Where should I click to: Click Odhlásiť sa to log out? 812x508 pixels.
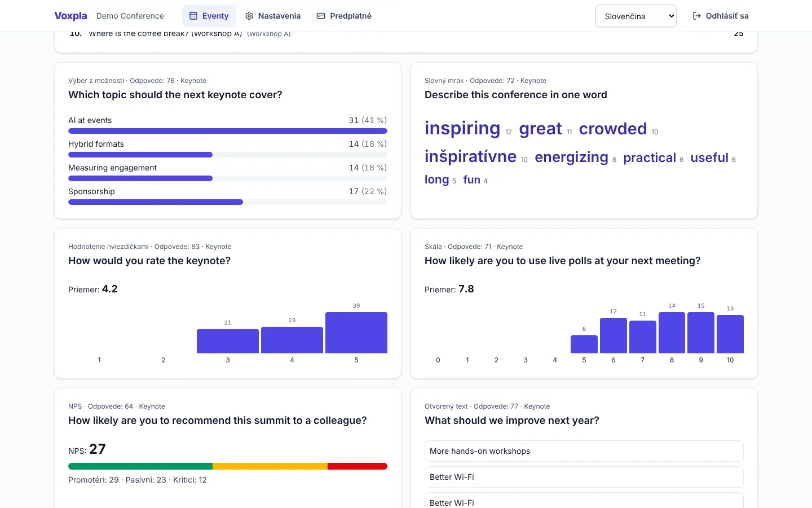tap(721, 16)
